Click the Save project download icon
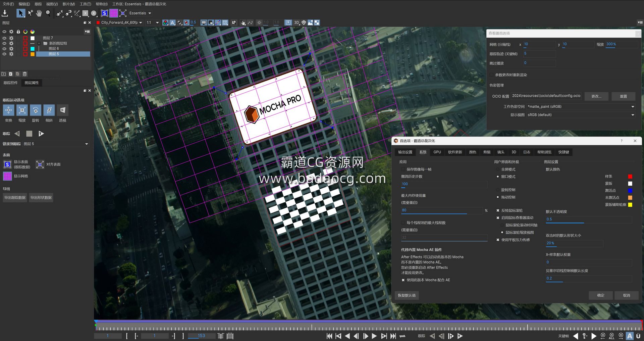The width and height of the screenshot is (644, 341). point(5,13)
